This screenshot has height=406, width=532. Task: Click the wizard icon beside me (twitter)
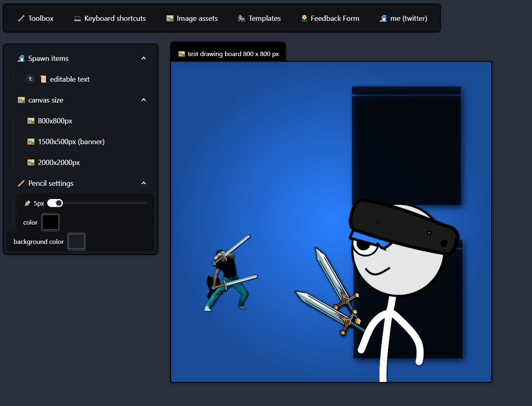pyautogui.click(x=383, y=18)
